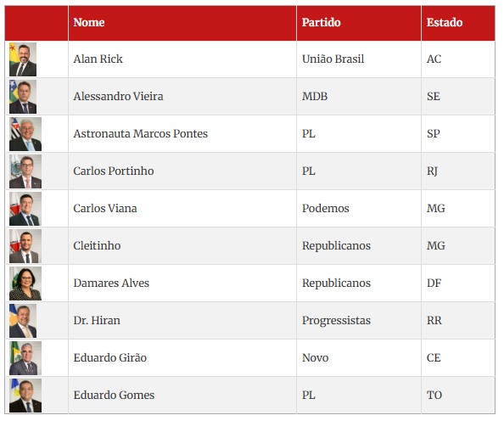504x421 pixels.
Task: Click the name Damares Alves
Action: point(111,283)
